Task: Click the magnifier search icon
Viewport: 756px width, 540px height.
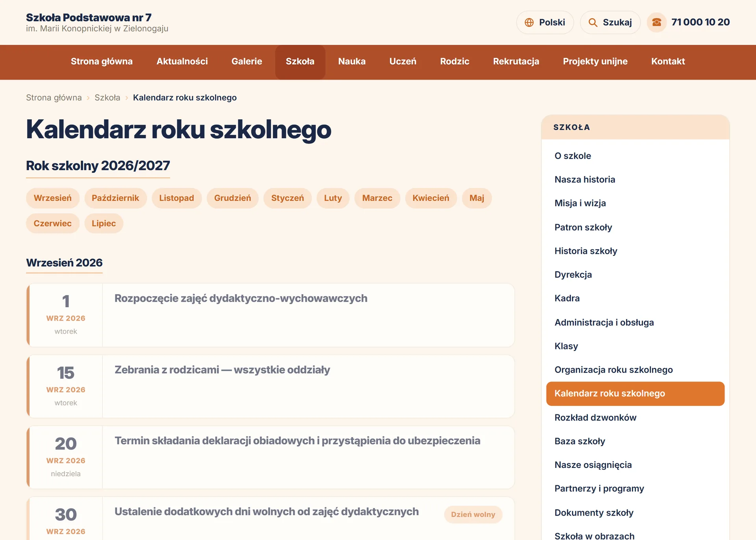Action: (x=593, y=22)
